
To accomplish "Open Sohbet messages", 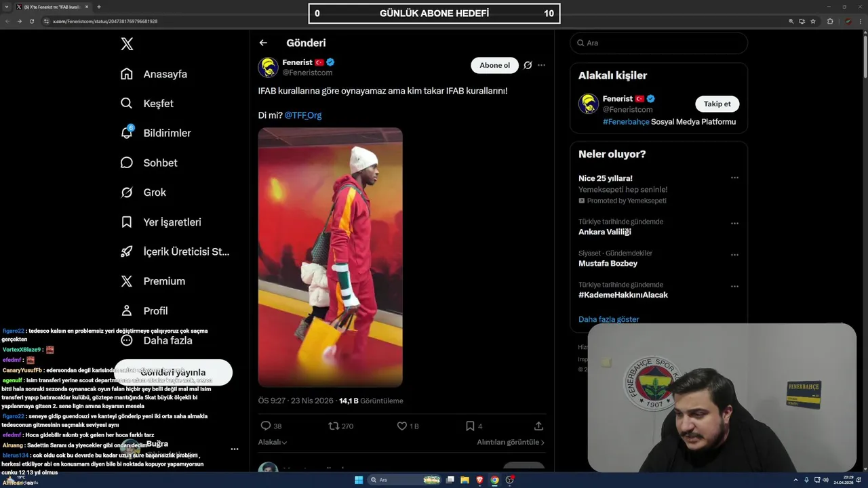I will coord(149,163).
